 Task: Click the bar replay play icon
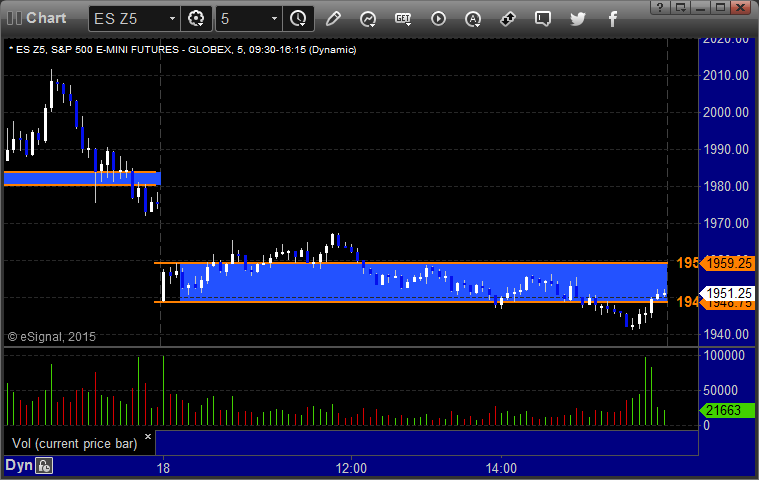[438, 19]
